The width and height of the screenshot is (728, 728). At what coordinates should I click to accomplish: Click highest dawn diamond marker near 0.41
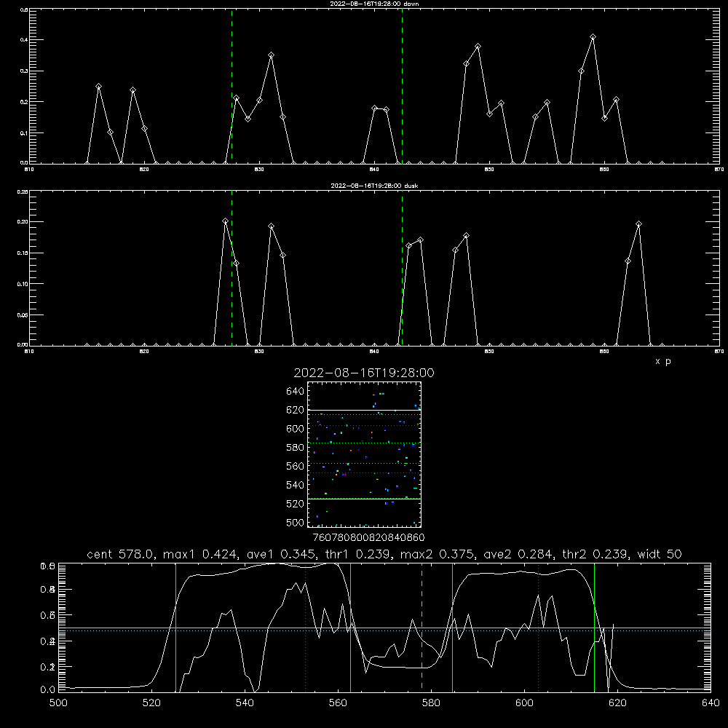[593, 36]
